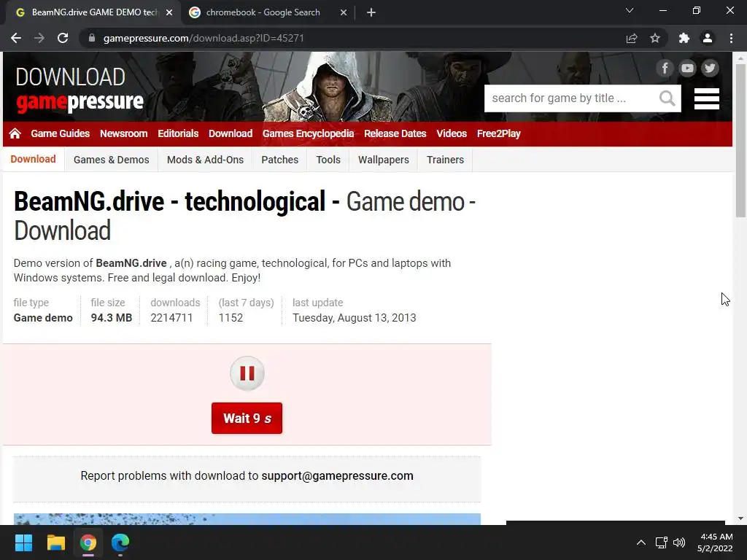Screen dimensions: 747x560
Task: Go back using the browser back arrow
Action: coord(16,38)
